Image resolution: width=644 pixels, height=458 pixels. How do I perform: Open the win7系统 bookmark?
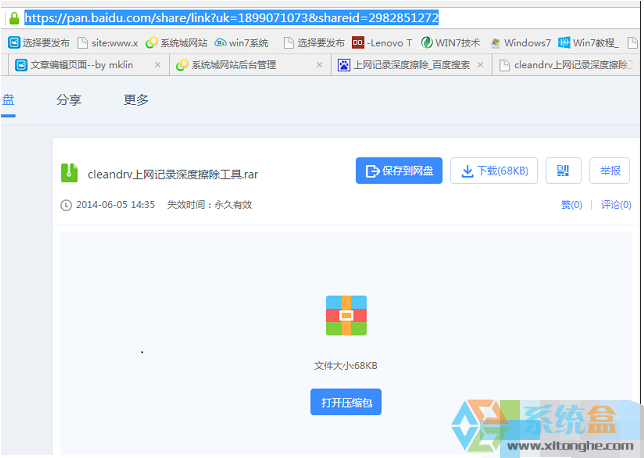pos(242,43)
